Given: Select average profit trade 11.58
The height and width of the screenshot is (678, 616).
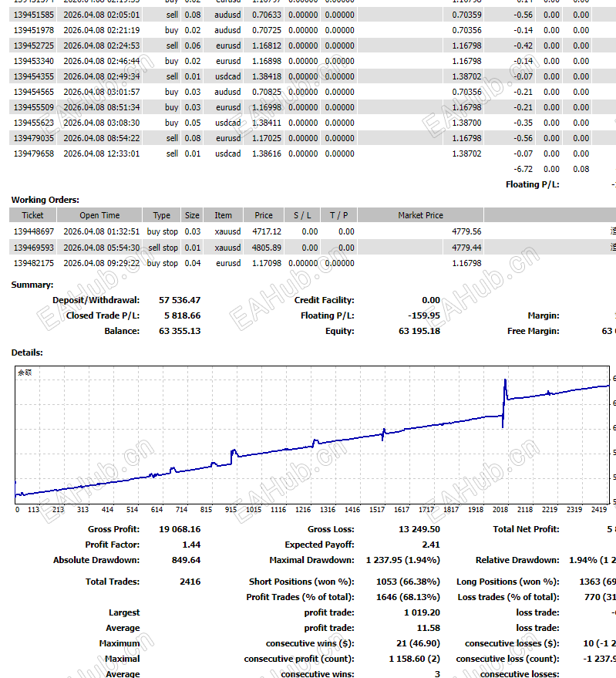Looking at the screenshot, I should point(429,628).
